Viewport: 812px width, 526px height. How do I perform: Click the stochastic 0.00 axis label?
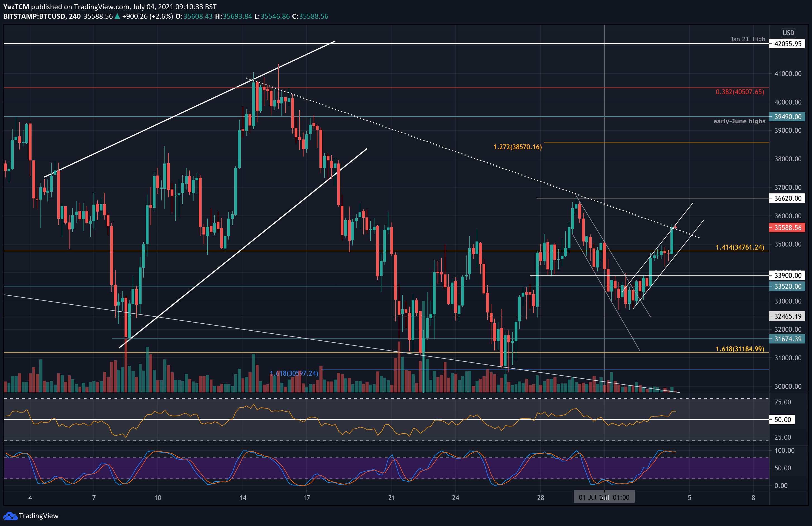click(x=781, y=486)
